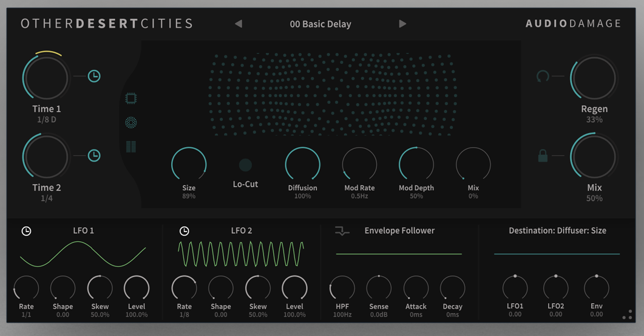This screenshot has width=644, height=336.
Task: Click the Envelope Follower trigger icon
Action: [342, 231]
